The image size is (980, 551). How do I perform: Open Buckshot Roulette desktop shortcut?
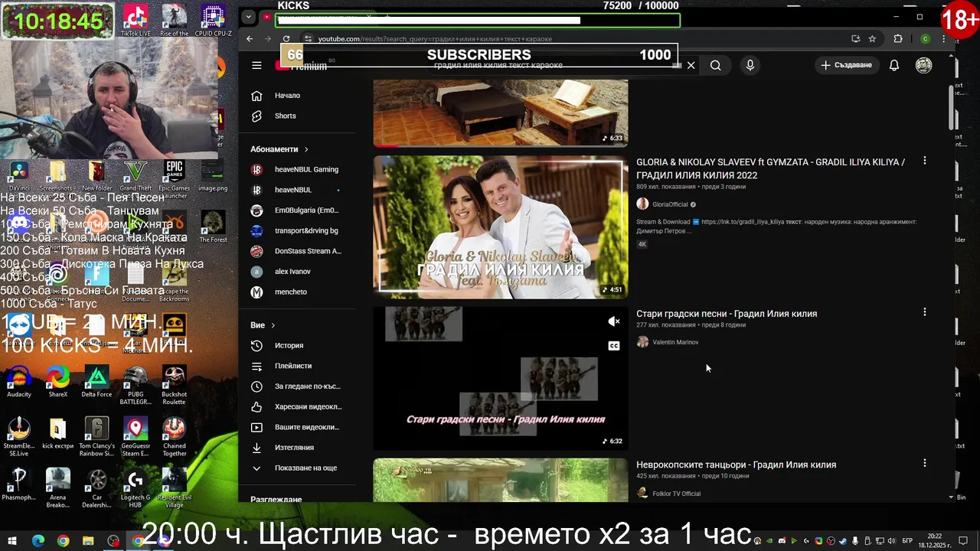tap(174, 385)
